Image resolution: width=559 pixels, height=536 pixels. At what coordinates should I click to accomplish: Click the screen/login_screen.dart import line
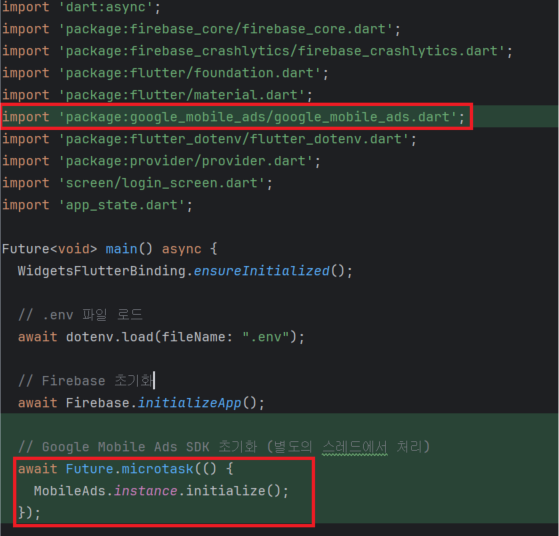(137, 183)
